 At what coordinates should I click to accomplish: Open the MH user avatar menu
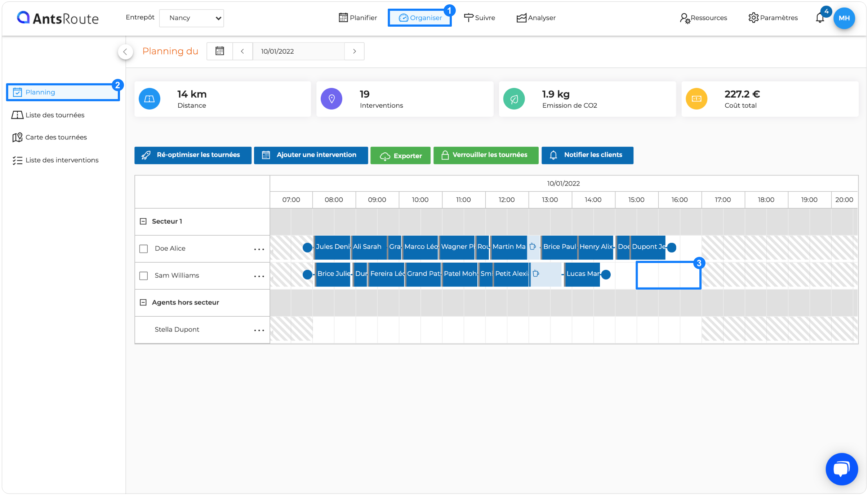tap(844, 18)
